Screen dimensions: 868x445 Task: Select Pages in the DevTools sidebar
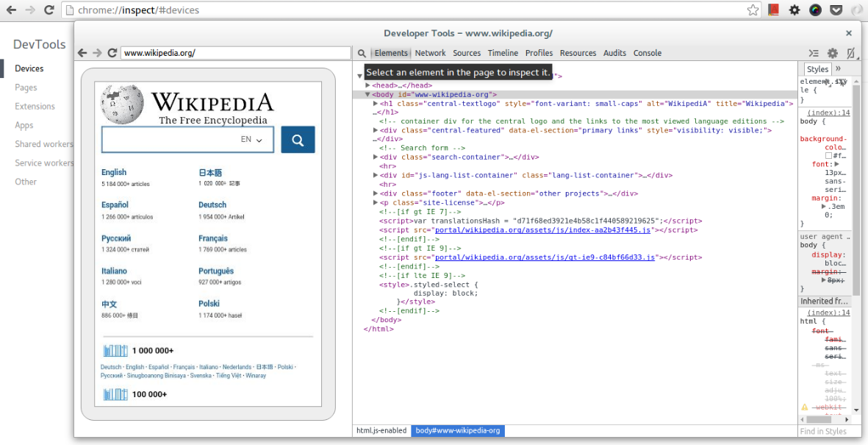click(26, 88)
